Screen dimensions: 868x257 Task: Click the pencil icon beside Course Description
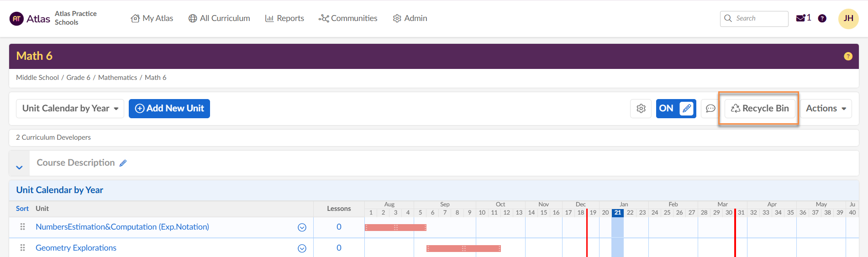tap(123, 163)
